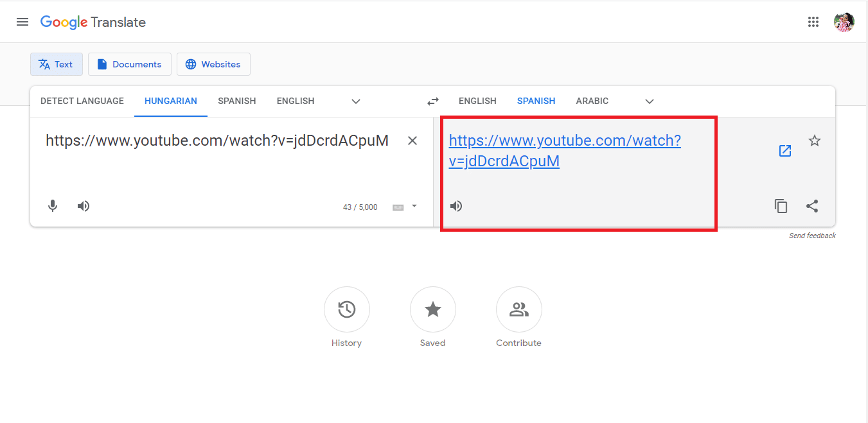Switch to Text translation mode
The width and height of the screenshot is (868, 423).
pos(57,64)
